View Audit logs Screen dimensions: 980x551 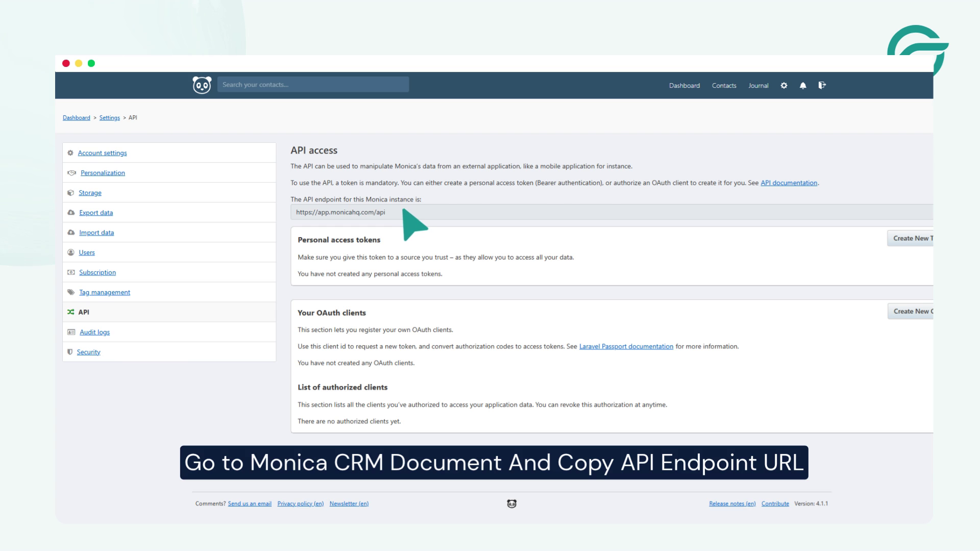pyautogui.click(x=94, y=332)
